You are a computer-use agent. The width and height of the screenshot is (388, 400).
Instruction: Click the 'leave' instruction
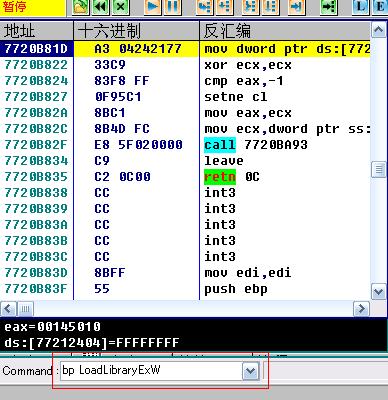tap(224, 161)
